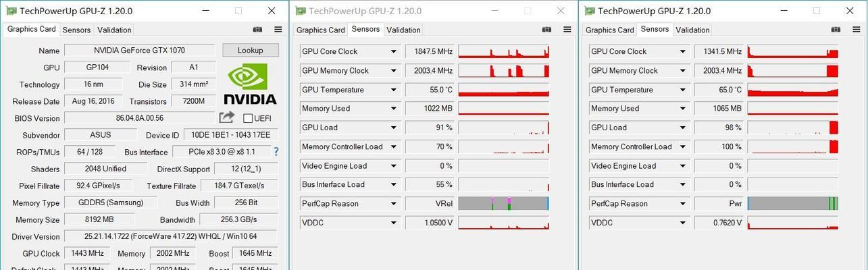
Task: Click the PerfCap Reason color bar in the right window
Action: pos(793,204)
